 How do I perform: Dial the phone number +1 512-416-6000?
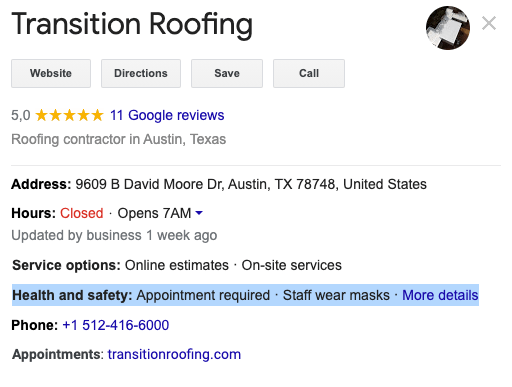[116, 325]
